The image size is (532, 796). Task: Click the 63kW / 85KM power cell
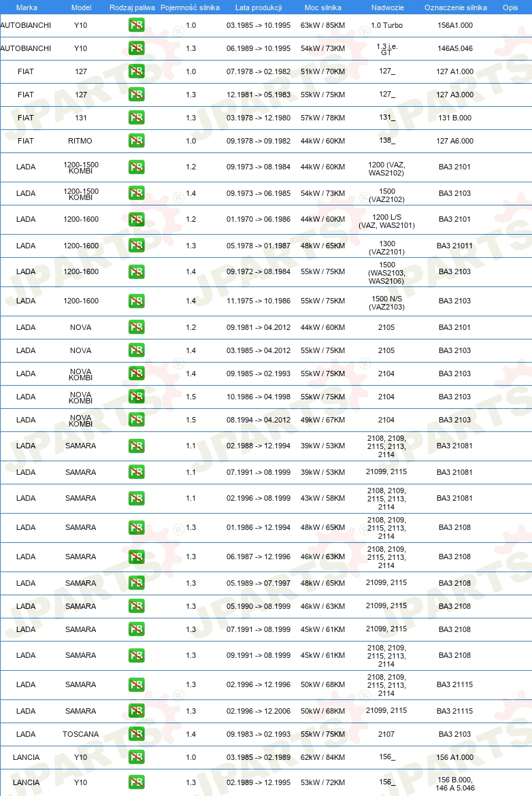click(x=323, y=25)
